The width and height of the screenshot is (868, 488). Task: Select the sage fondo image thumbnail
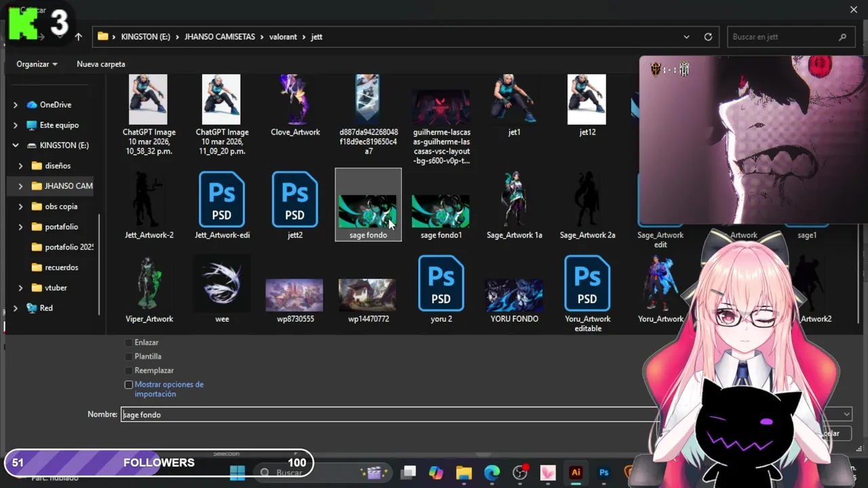point(368,211)
